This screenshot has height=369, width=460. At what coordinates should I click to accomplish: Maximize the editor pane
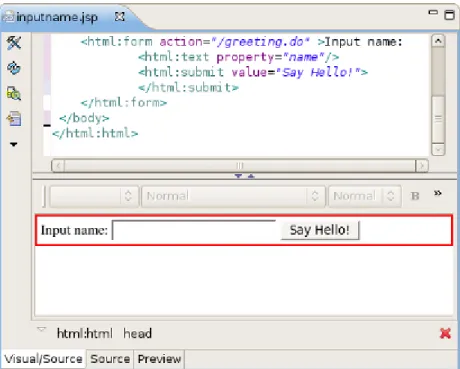449,15
